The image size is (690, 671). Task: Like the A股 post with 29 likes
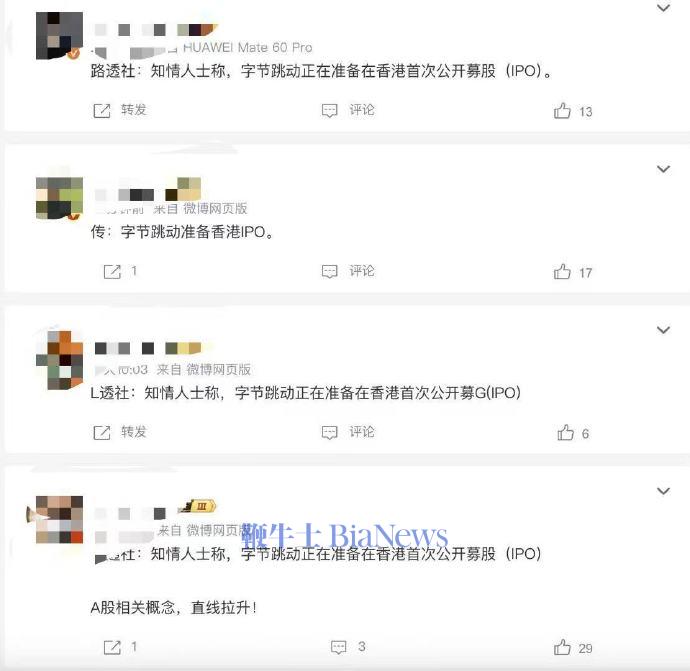(x=562, y=647)
